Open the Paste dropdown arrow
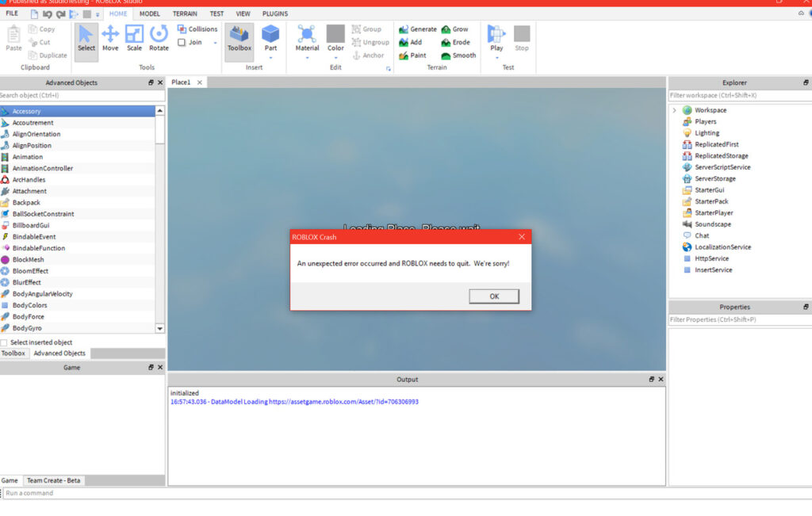The width and height of the screenshot is (812, 516). (x=13, y=55)
